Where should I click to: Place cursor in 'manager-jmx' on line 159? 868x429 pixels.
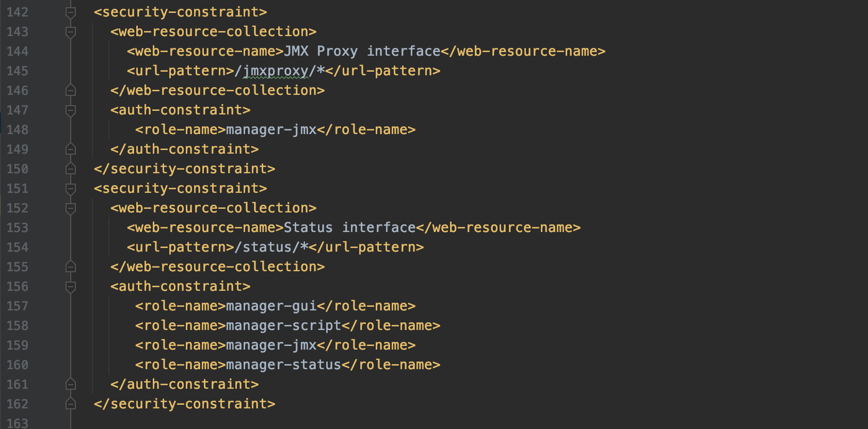pos(271,345)
